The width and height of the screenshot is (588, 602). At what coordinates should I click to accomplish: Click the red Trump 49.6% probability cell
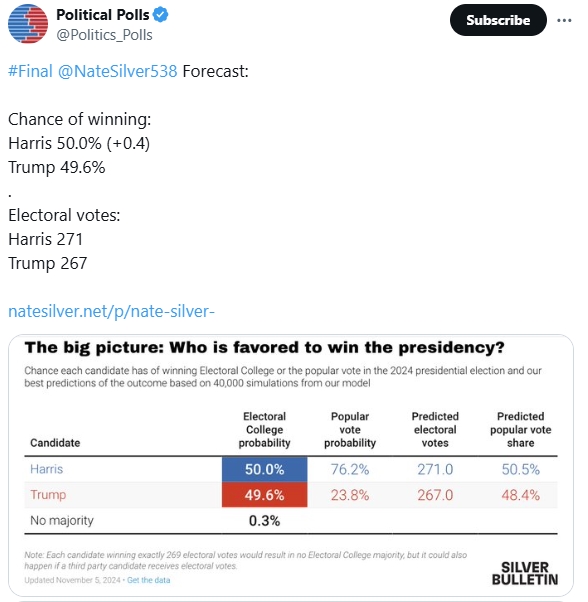click(264, 495)
